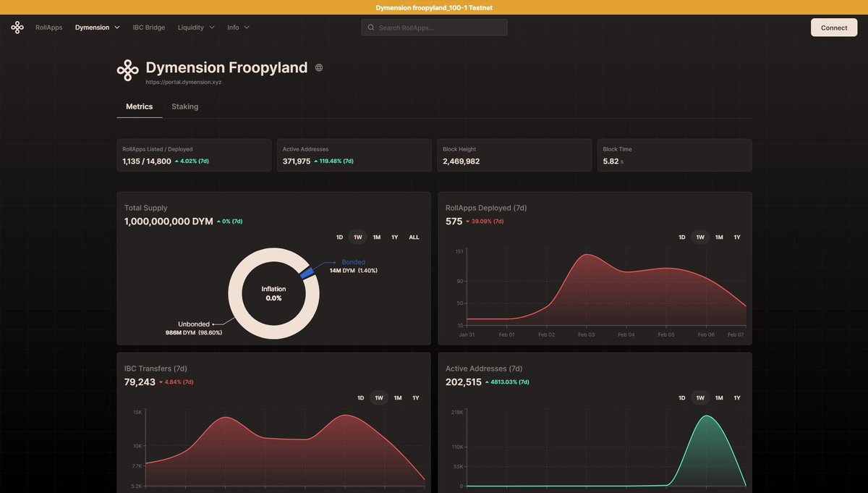Viewport: 868px width, 493px height.
Task: Click the red decline arrow on RollApps Deployed
Action: pyautogui.click(x=468, y=222)
